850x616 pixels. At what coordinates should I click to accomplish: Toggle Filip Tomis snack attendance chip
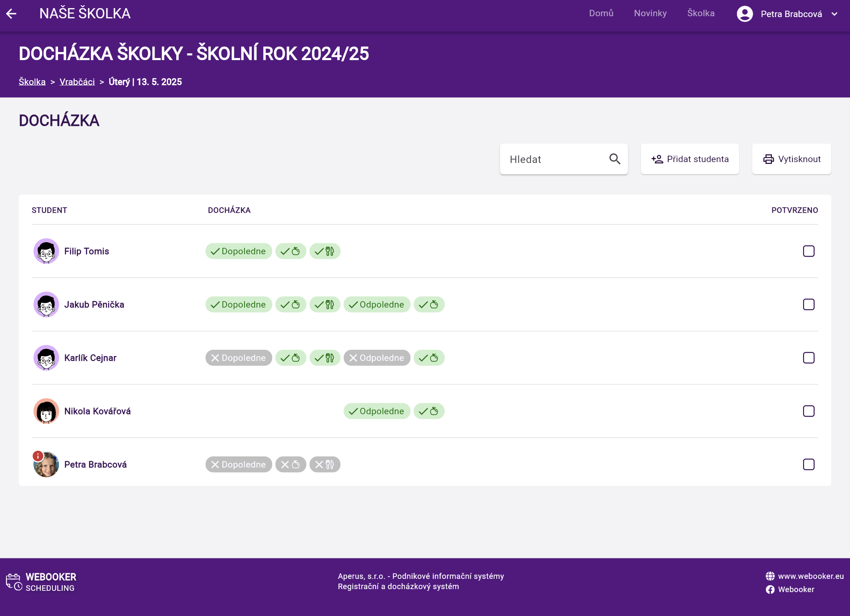291,251
